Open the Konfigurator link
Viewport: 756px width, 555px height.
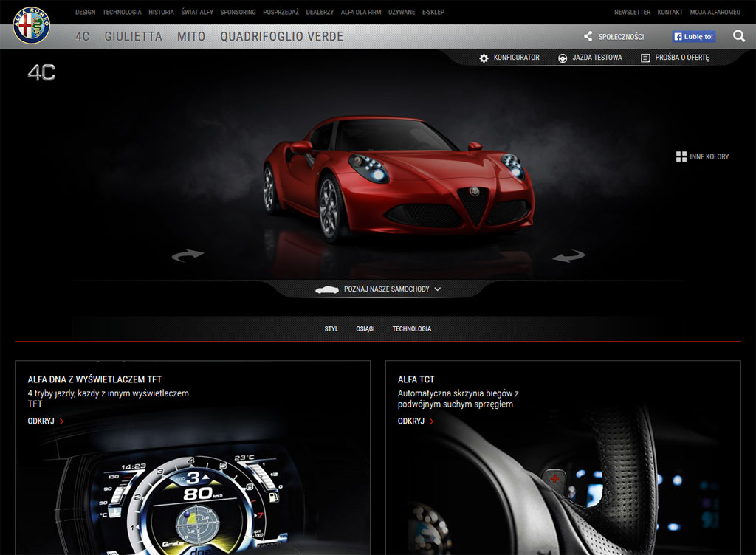pos(516,58)
